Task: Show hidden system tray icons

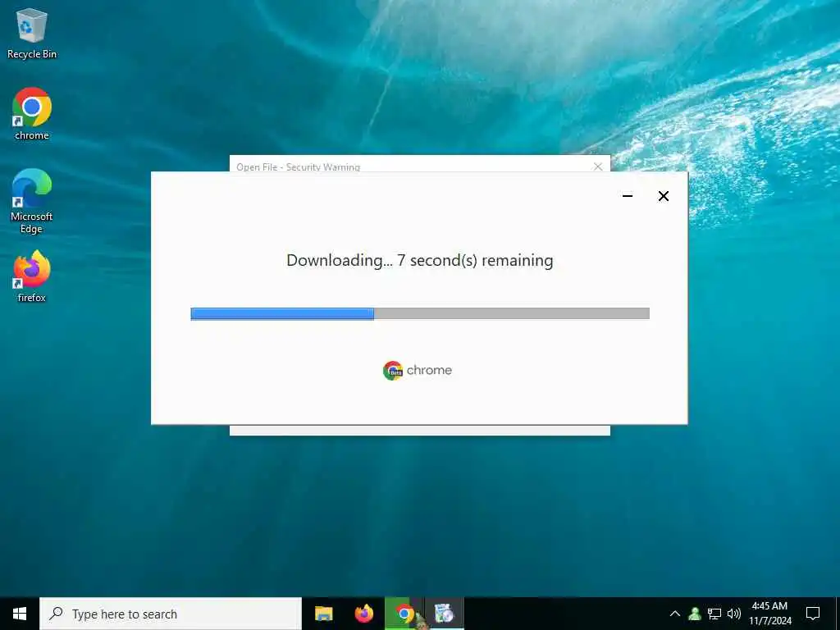Action: pyautogui.click(x=675, y=614)
